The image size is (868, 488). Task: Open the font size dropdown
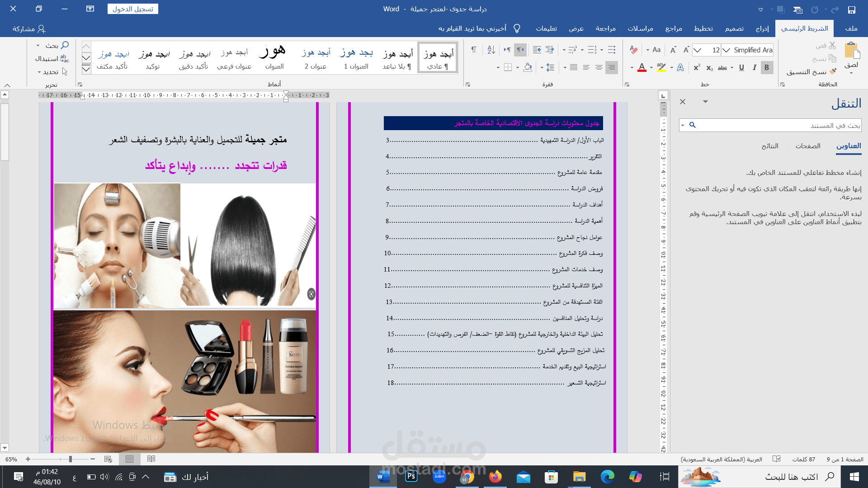coord(697,50)
